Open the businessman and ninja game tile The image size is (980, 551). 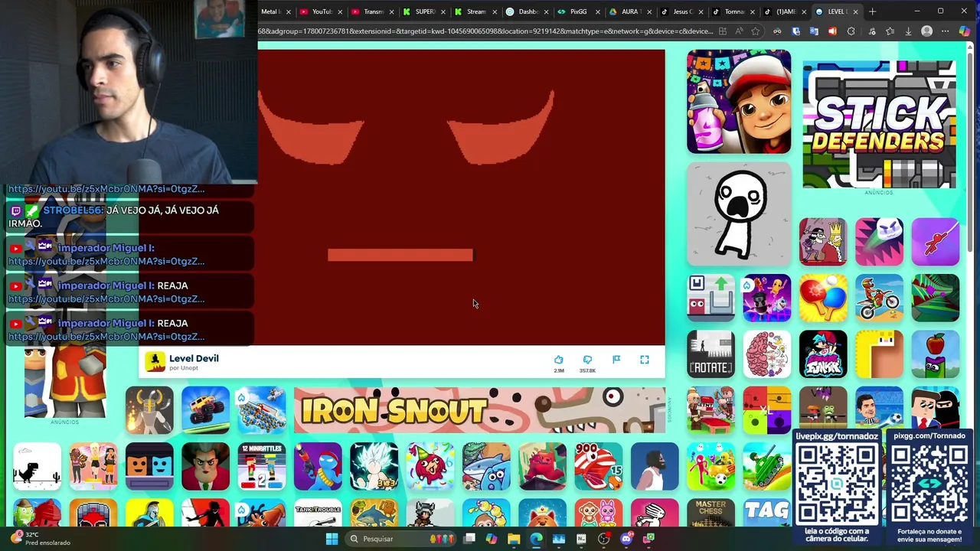935,408
